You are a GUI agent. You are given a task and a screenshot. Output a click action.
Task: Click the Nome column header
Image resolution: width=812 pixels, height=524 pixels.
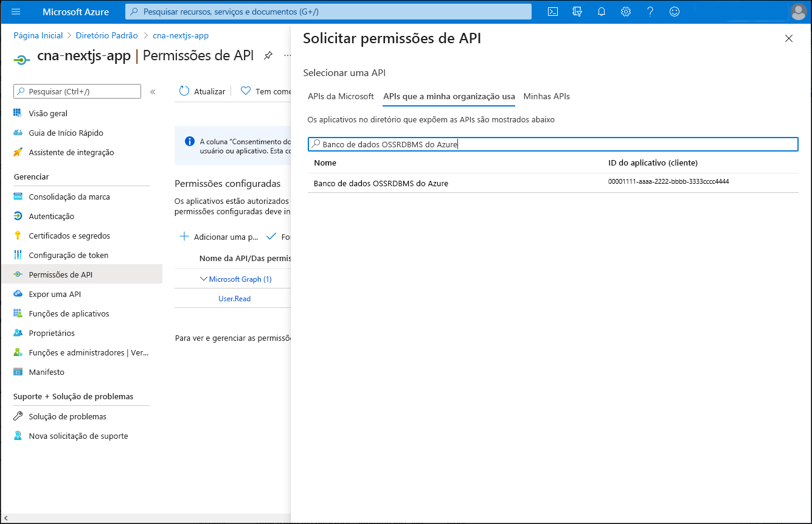click(325, 163)
